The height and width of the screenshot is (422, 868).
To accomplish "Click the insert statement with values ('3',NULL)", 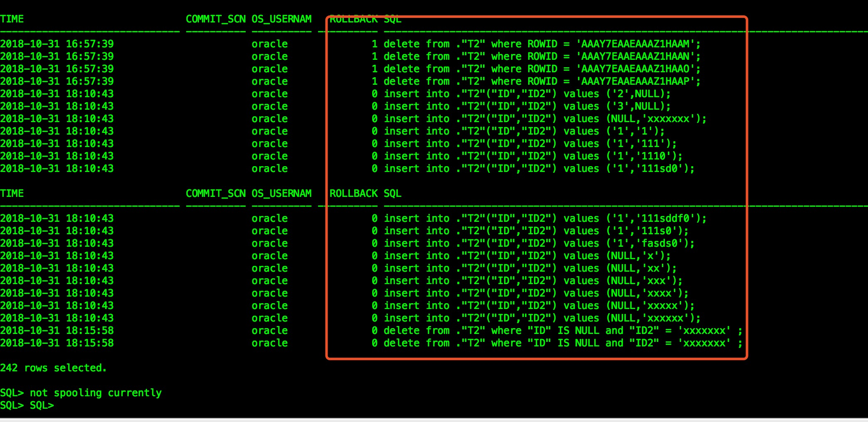I will (x=527, y=106).
